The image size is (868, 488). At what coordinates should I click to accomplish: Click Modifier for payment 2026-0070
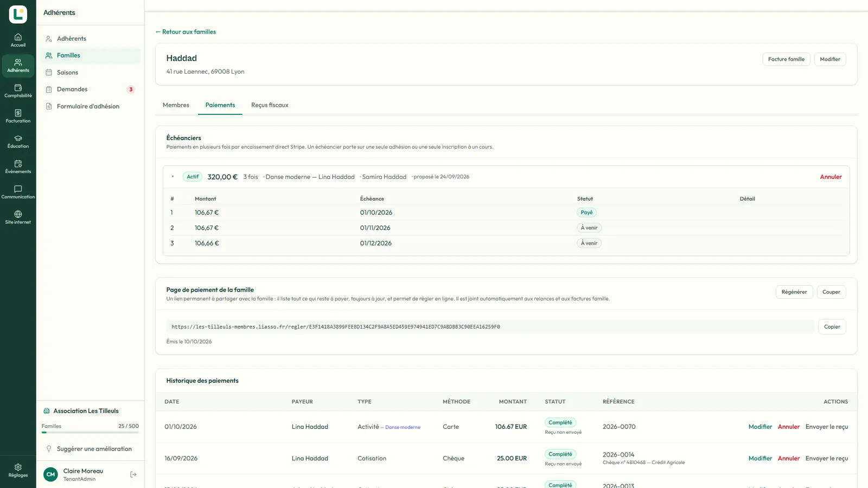[x=760, y=427]
